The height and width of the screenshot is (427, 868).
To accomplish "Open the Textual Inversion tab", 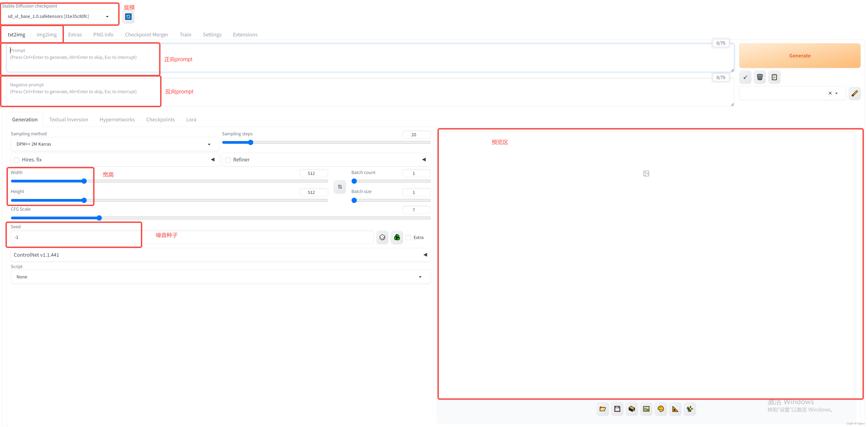I will 68,120.
